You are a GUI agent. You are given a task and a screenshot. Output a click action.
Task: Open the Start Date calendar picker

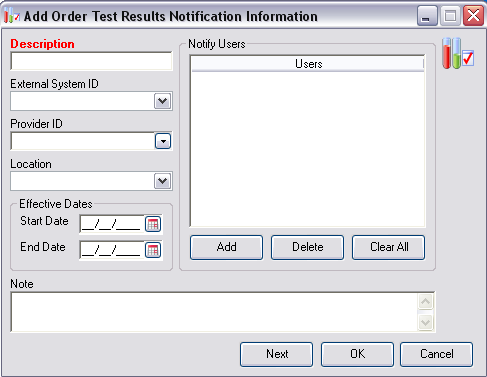pos(153,224)
